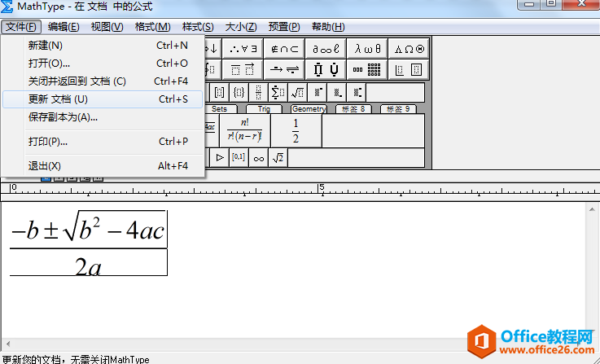The width and height of the screenshot is (600, 364).
Task: Choose 关闭并返回到 文档 (C)
Action: [103, 81]
